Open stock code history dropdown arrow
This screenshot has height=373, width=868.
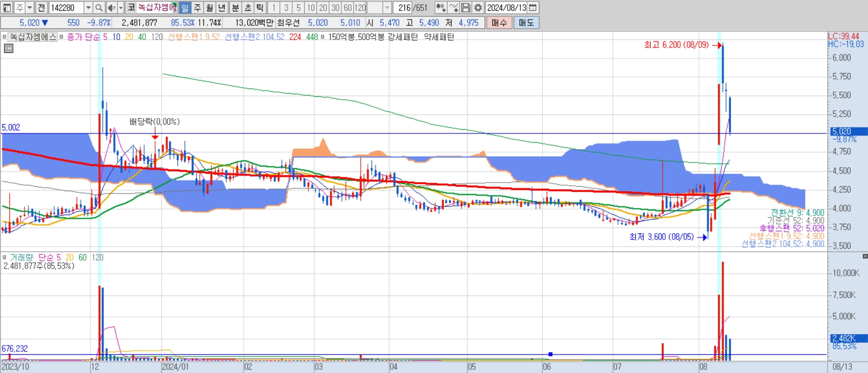pyautogui.click(x=88, y=8)
